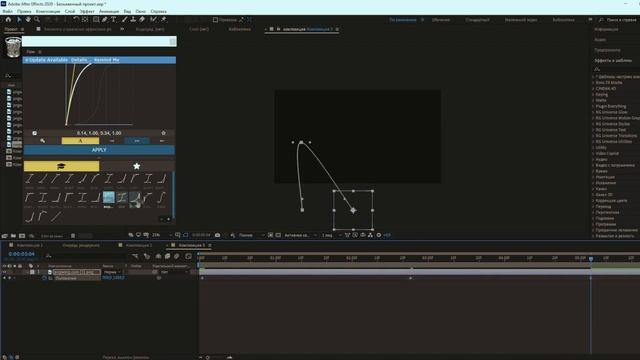
Task: Select the Selection arrow tool
Action: tap(19, 19)
